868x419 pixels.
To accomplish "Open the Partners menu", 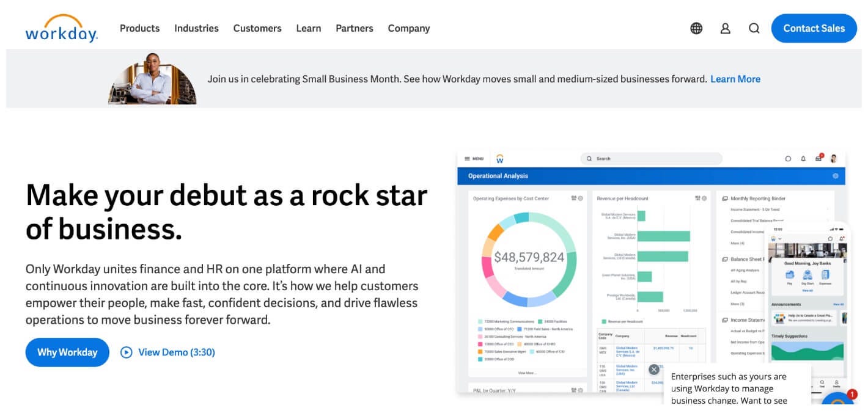I will point(355,28).
